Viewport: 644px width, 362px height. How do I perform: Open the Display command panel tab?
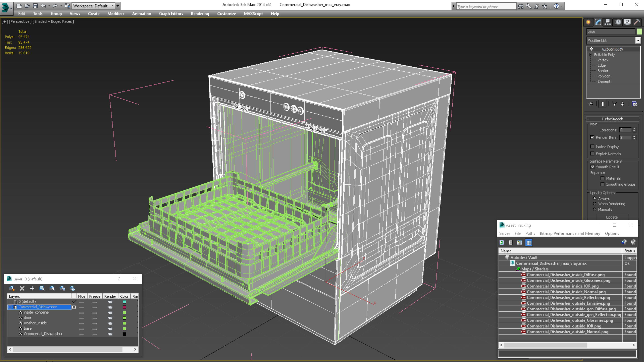coord(627,22)
